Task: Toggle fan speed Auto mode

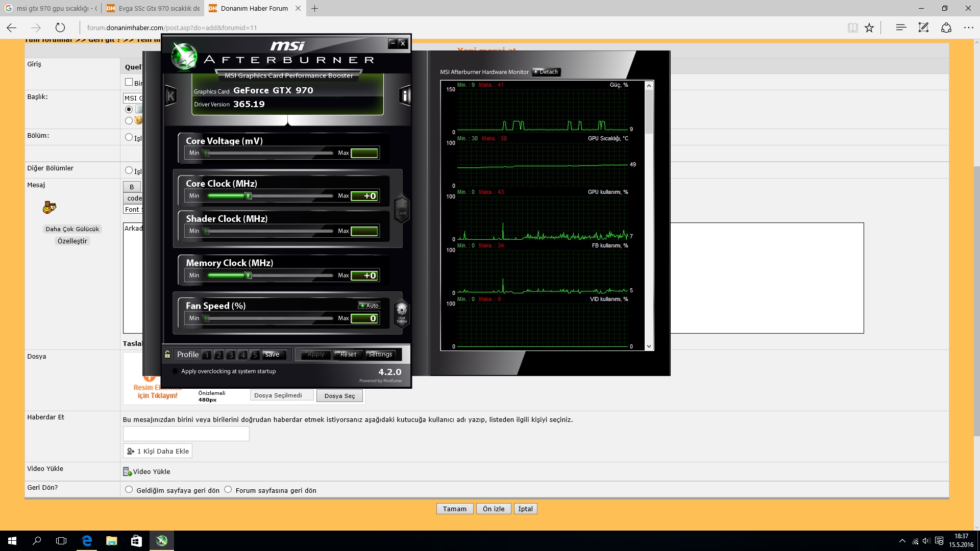Action: 369,306
